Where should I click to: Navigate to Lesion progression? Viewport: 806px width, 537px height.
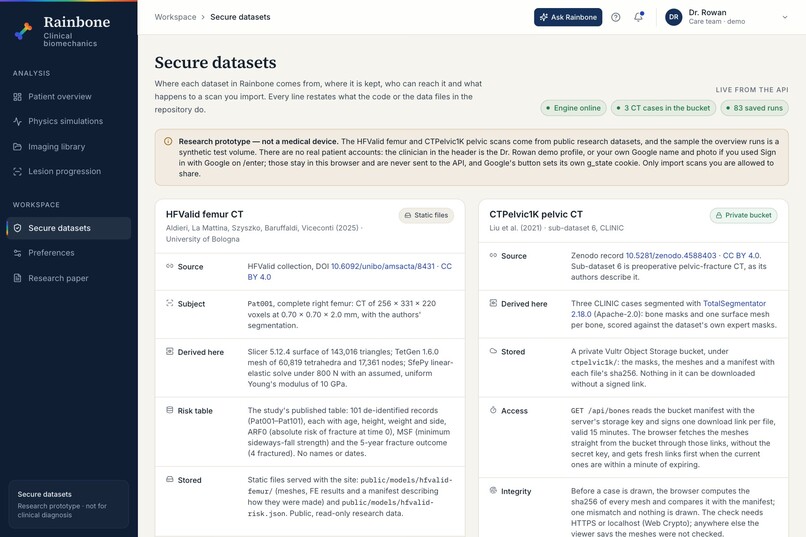coord(68,171)
